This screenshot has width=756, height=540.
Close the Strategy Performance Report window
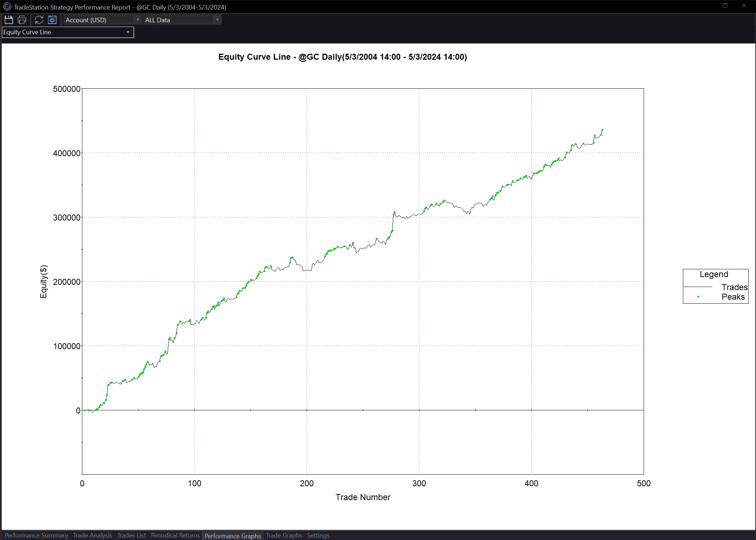click(x=744, y=6)
